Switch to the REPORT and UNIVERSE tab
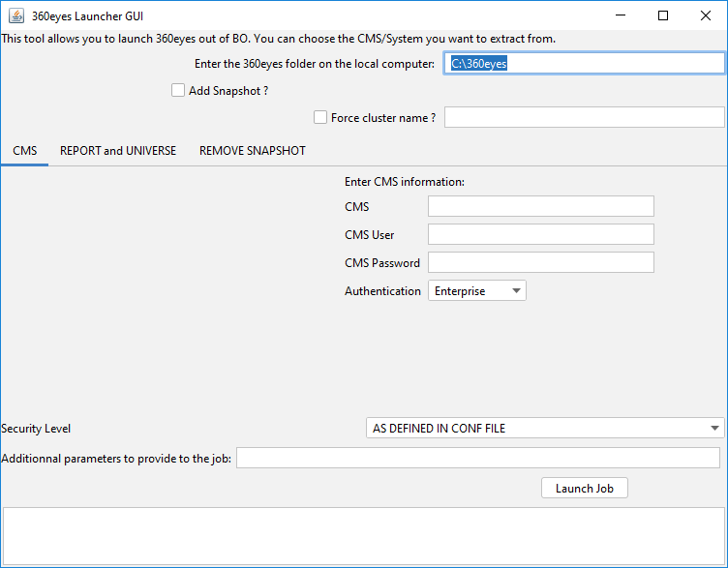Image resolution: width=728 pixels, height=568 pixels. (118, 151)
